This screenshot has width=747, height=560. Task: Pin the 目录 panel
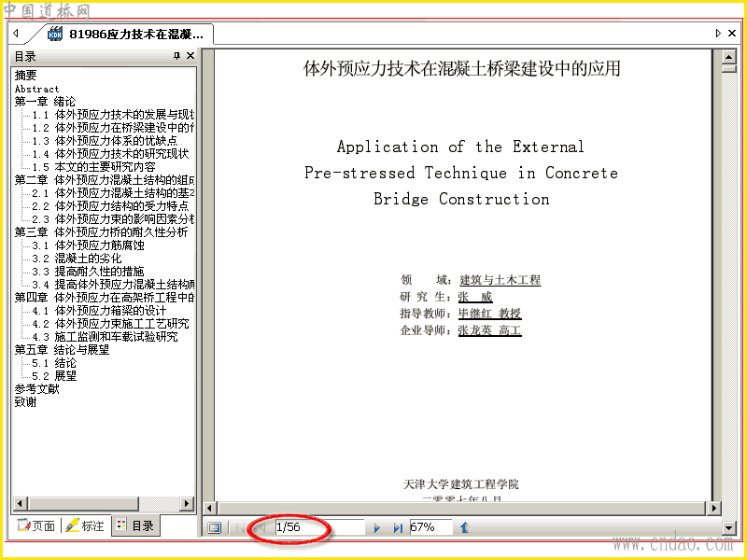pos(176,56)
